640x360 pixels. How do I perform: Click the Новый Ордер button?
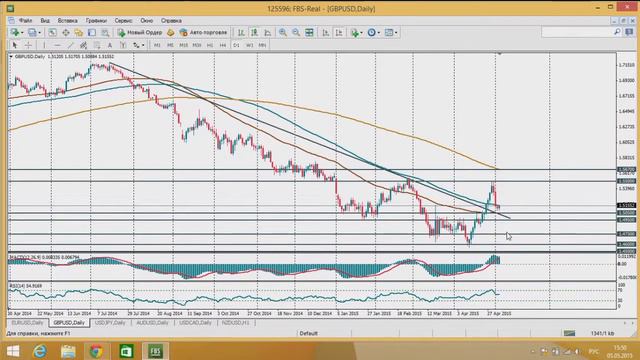pyautogui.click(x=140, y=33)
